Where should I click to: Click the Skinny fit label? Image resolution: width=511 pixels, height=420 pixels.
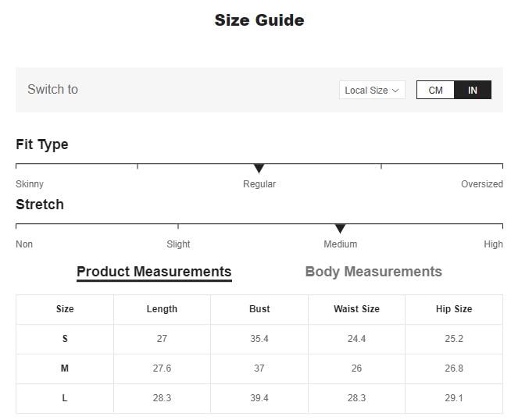point(30,184)
